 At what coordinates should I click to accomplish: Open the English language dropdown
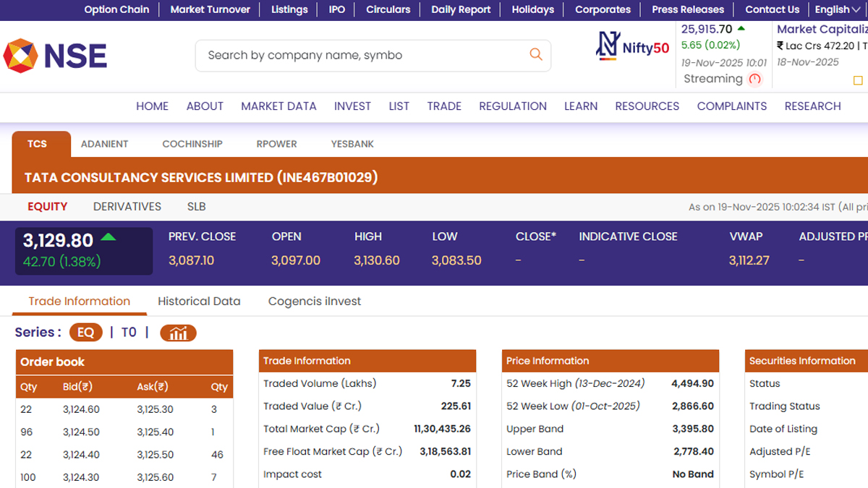[838, 9]
